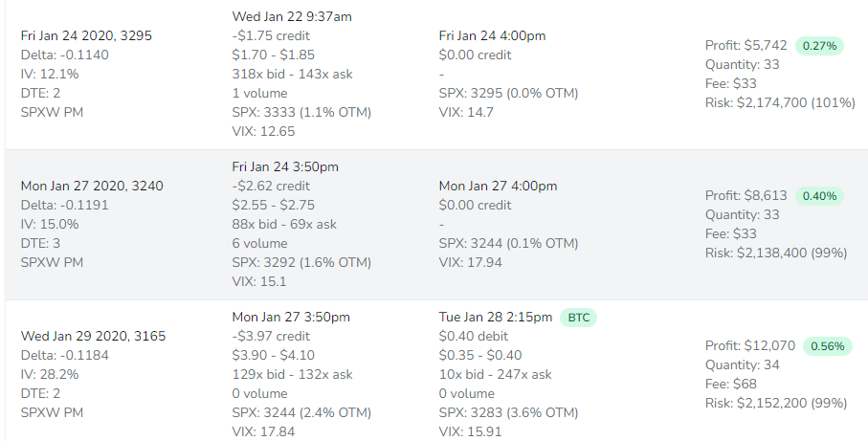Click the Mon Jan 27 3:50pm entry time

(291, 317)
